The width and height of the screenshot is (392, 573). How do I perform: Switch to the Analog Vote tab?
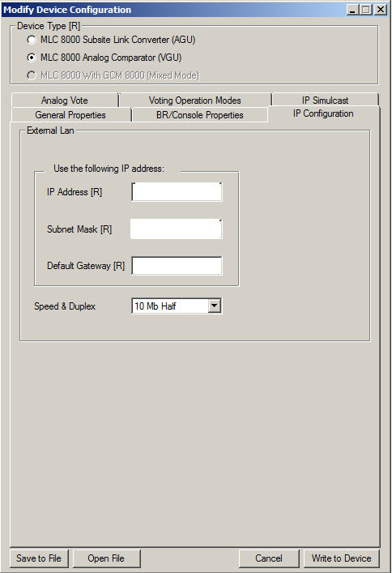point(65,100)
